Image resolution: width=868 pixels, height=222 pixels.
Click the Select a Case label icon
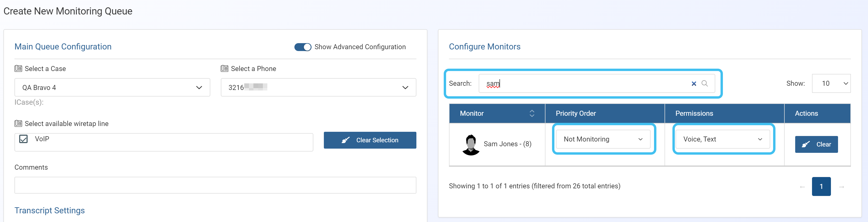(x=18, y=68)
